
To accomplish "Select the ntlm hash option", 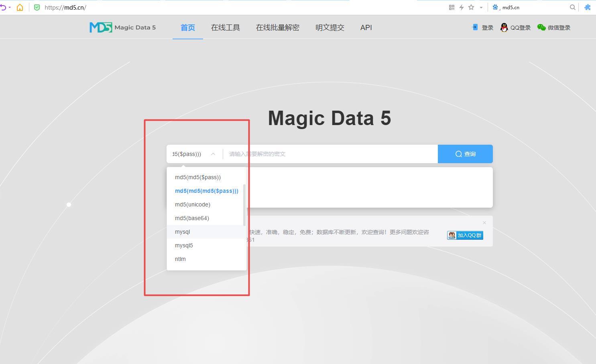I will 180,259.
